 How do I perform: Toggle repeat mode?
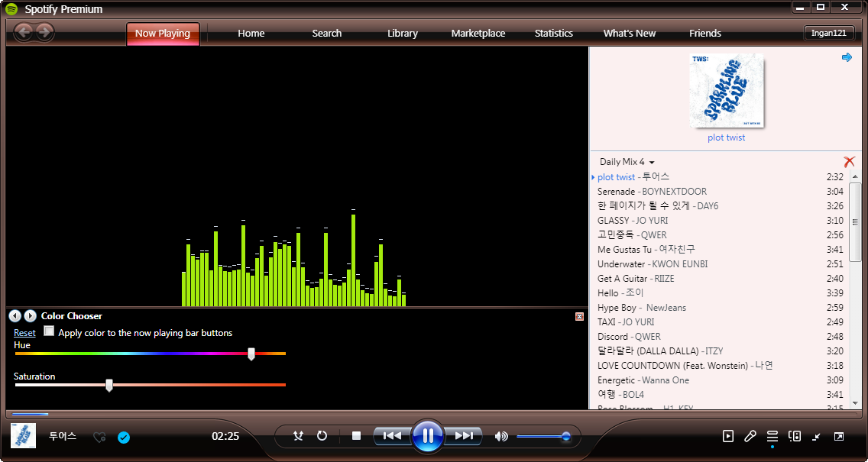coord(322,436)
